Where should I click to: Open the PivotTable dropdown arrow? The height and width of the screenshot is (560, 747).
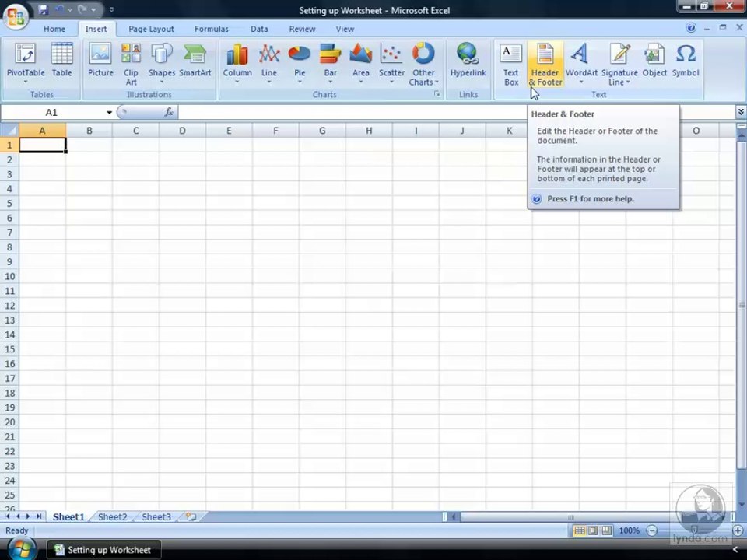(x=25, y=82)
